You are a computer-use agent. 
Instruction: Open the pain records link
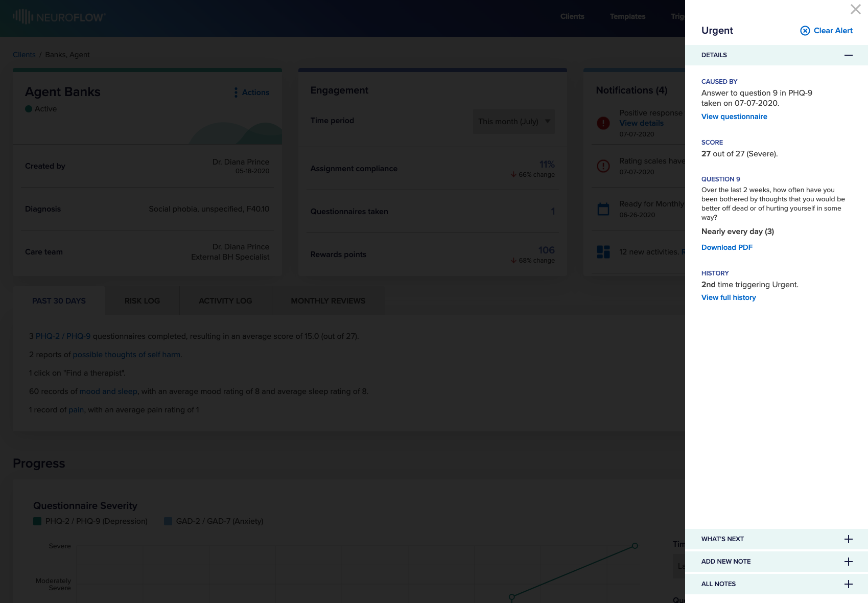(x=76, y=410)
